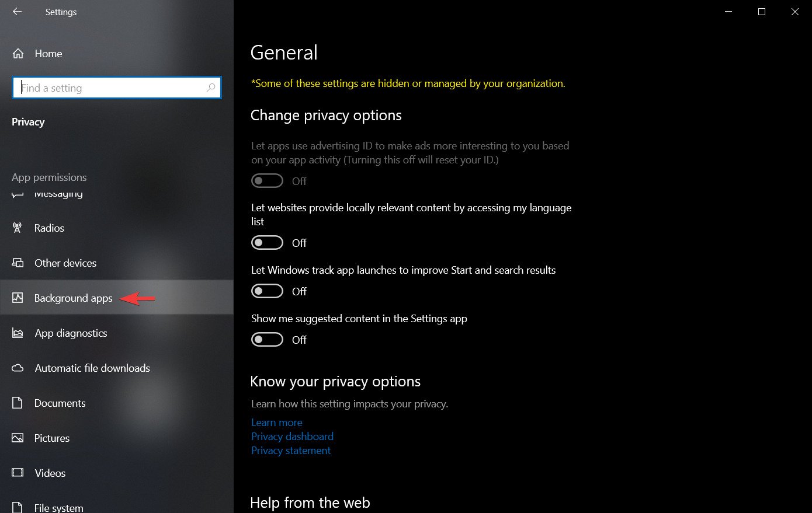Open the Radios privacy page
The width and height of the screenshot is (812, 513).
click(117, 228)
